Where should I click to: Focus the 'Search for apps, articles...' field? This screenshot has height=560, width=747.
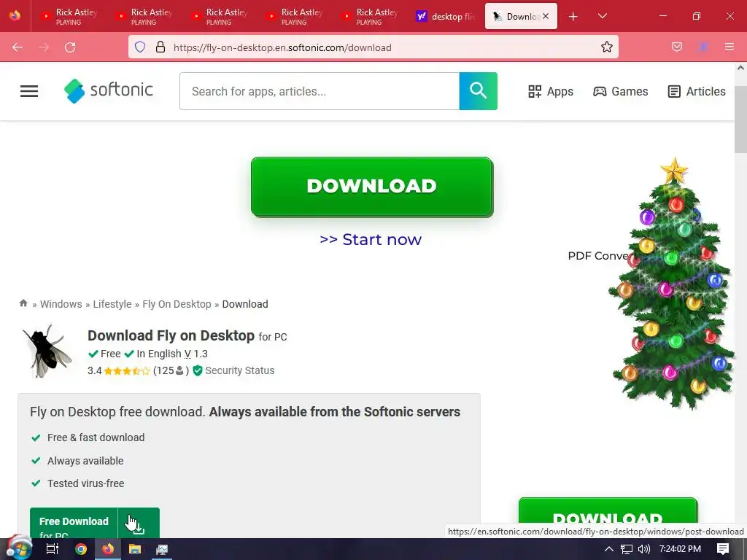coord(320,91)
